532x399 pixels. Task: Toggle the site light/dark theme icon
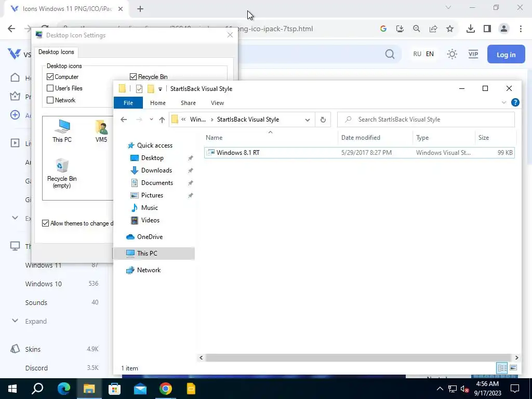[x=453, y=54]
